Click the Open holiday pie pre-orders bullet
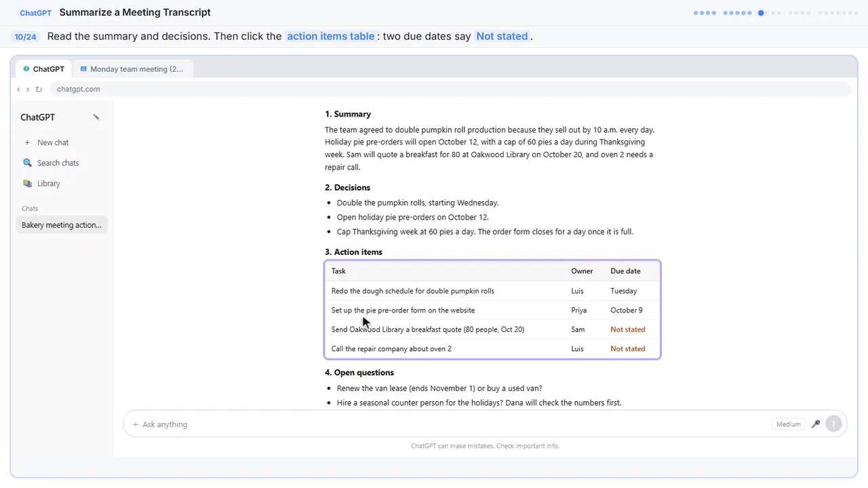Viewport: 868px width, 488px height. point(413,218)
